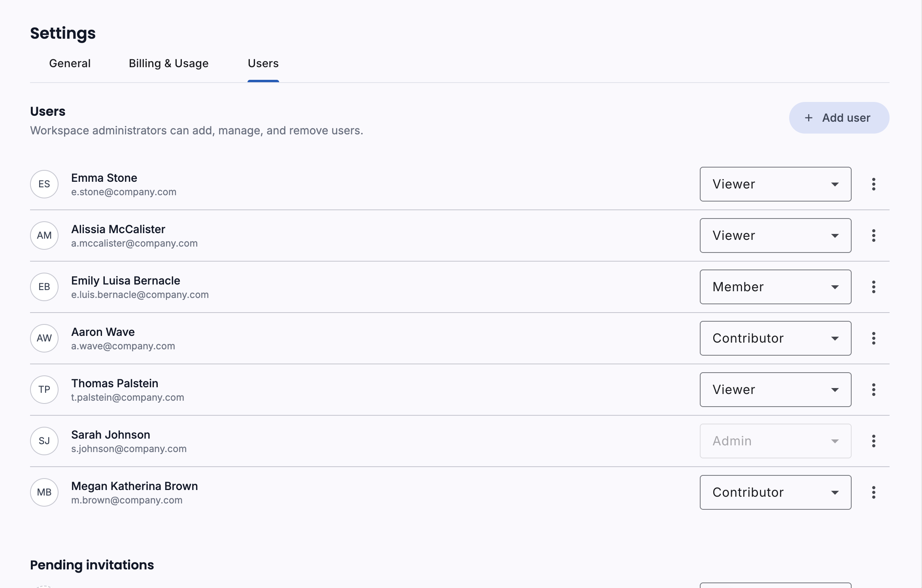922x588 pixels.
Task: Open three-dot menu for Alissia McCalister
Action: point(873,236)
